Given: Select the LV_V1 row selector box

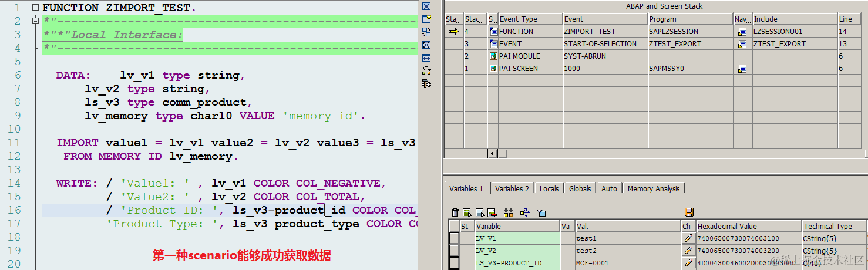Looking at the screenshot, I should pos(454,238).
